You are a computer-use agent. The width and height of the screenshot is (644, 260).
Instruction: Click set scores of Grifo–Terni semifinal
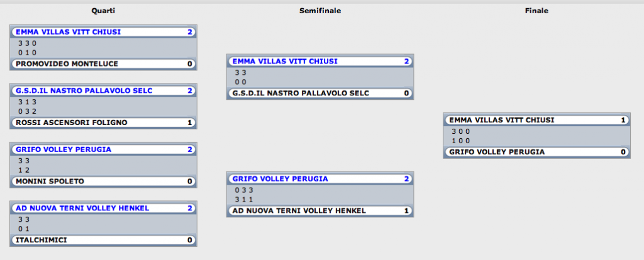(x=320, y=195)
